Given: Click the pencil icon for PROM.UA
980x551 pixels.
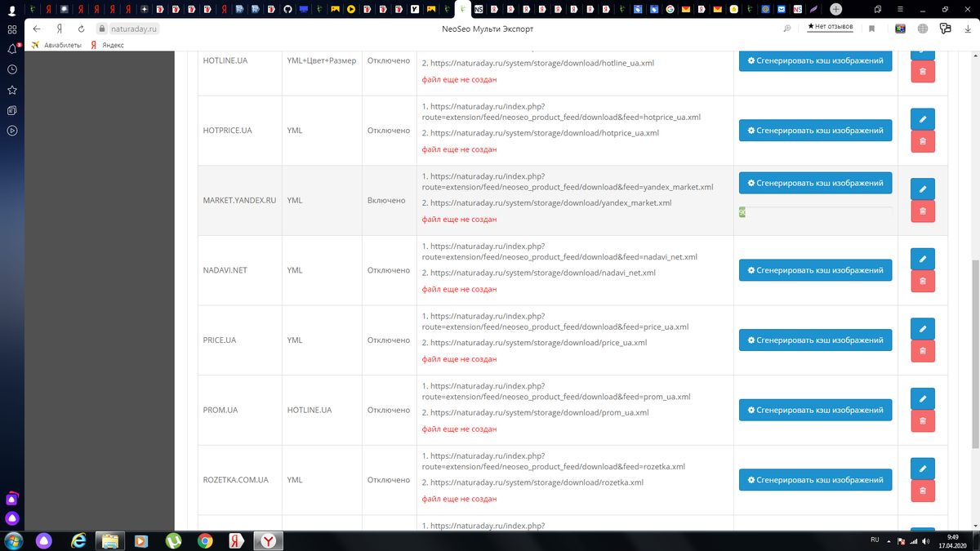Looking at the screenshot, I should click(922, 399).
